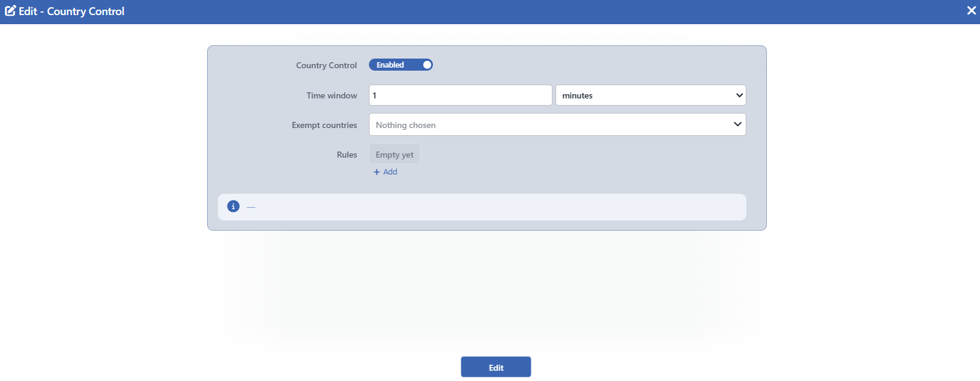Open the minutes time unit dropdown
The width and height of the screenshot is (980, 381).
tap(651, 95)
